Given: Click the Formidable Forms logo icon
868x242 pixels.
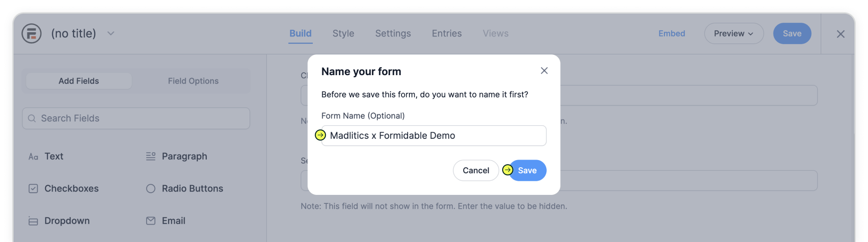Looking at the screenshot, I should click(31, 34).
